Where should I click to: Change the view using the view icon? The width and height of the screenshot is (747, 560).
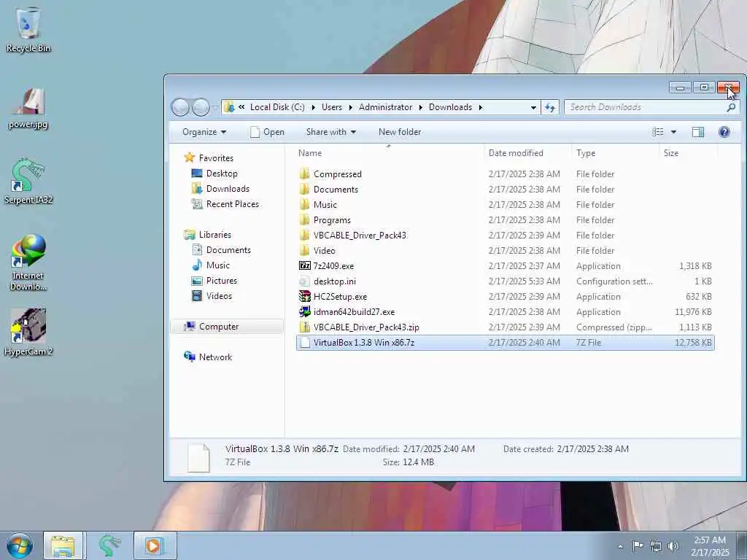click(x=657, y=132)
